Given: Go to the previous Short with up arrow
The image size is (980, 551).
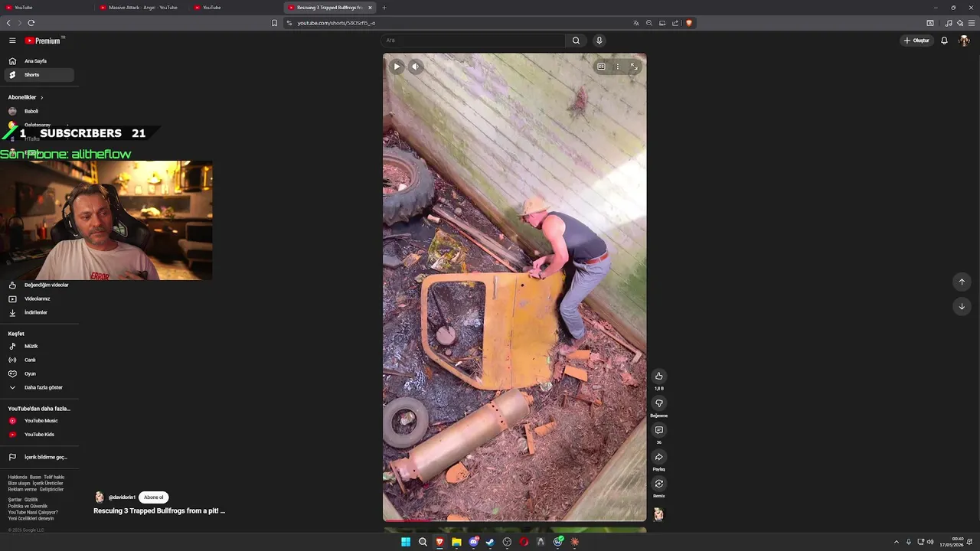Looking at the screenshot, I should (x=962, y=282).
